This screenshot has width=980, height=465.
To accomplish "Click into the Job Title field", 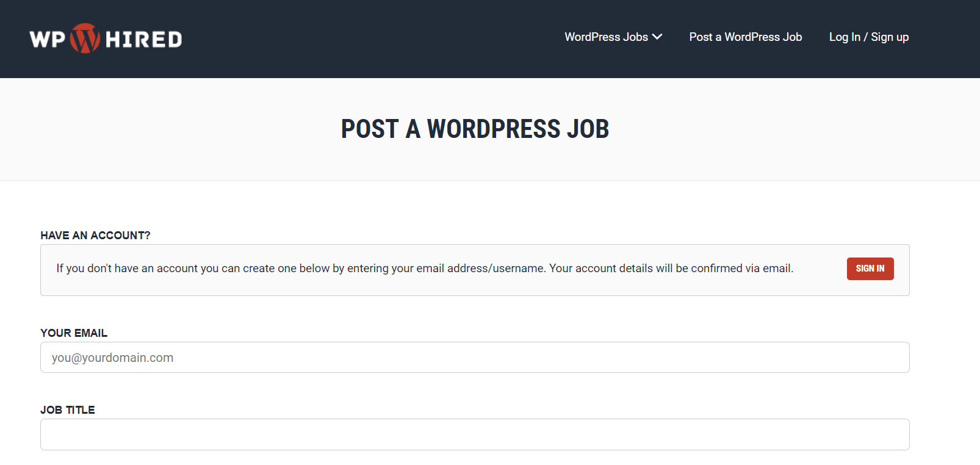I will pos(475,434).
